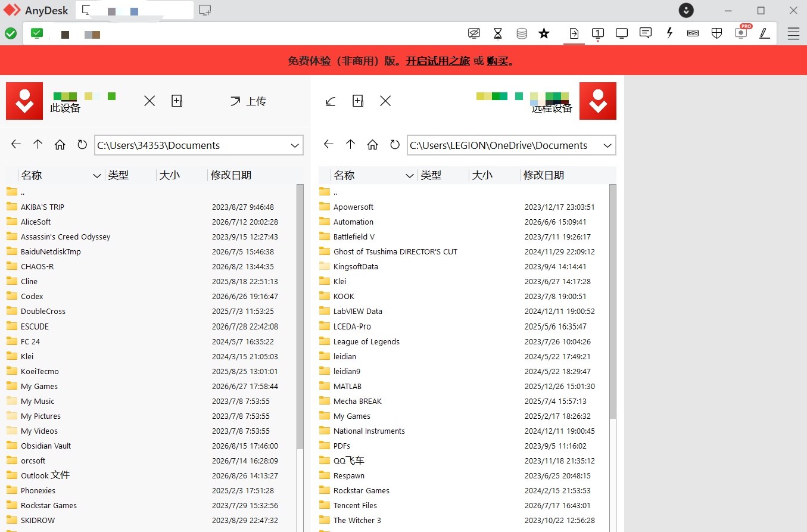The image size is (807, 532).
Task: Select the whiteboard pen icon
Action: (765, 33)
